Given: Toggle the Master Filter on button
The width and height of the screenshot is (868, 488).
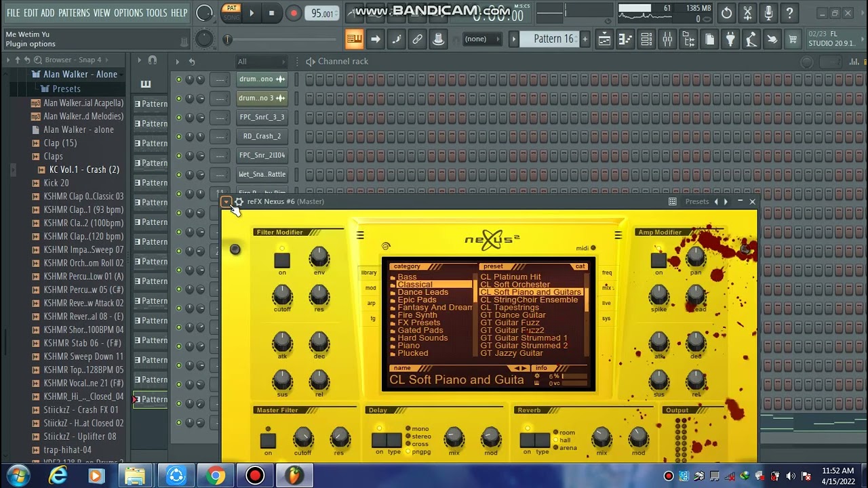Looking at the screenshot, I should (269, 441).
